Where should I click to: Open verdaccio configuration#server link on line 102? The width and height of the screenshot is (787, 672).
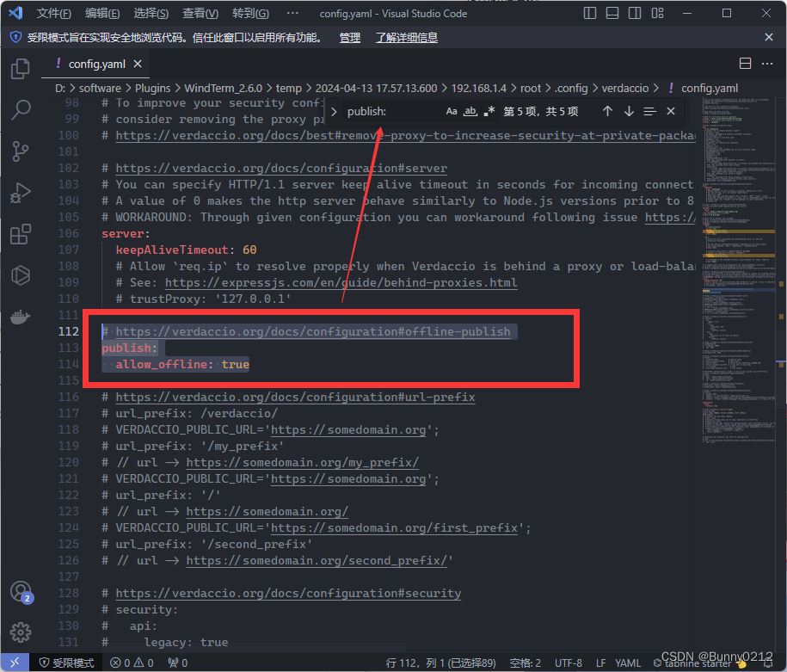(x=281, y=169)
